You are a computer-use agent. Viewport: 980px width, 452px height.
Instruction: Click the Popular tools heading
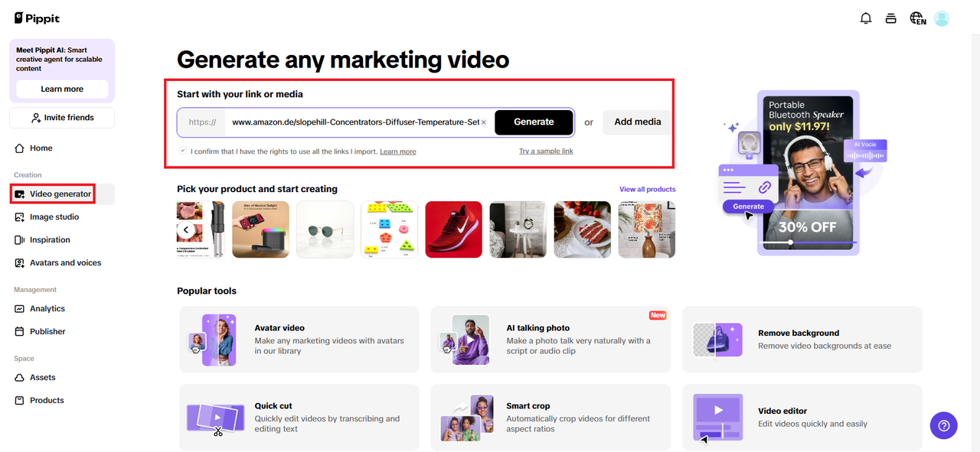coord(207,291)
